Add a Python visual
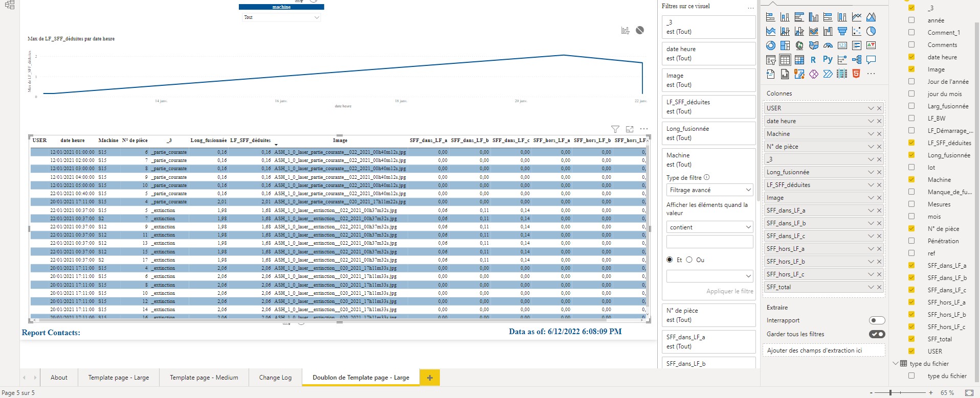980x398 pixels. coord(828,60)
